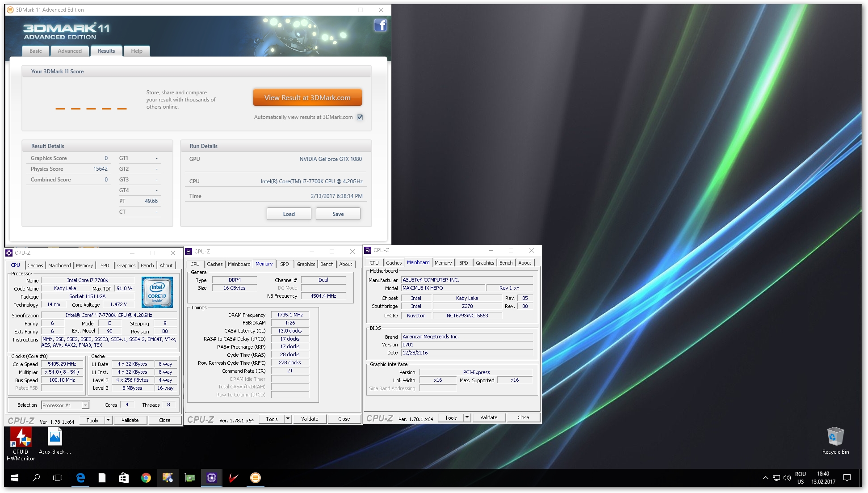Click Validate in CPU-Z Mainboard window
The height and width of the screenshot is (493, 868).
click(489, 417)
